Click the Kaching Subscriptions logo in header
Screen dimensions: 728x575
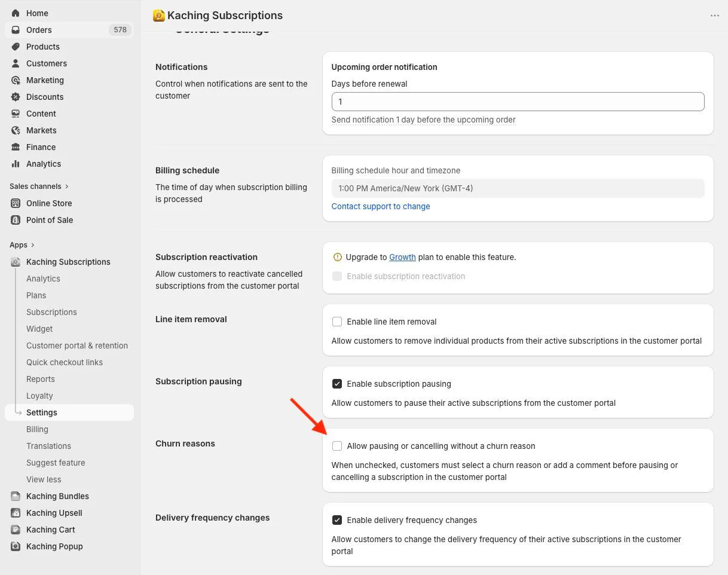[x=158, y=16]
